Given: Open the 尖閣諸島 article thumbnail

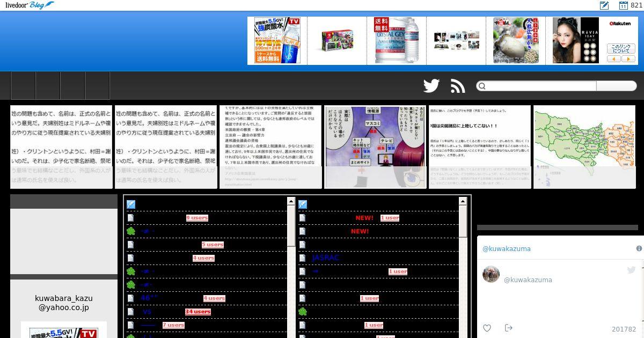Looking at the screenshot, I should click(x=480, y=147).
